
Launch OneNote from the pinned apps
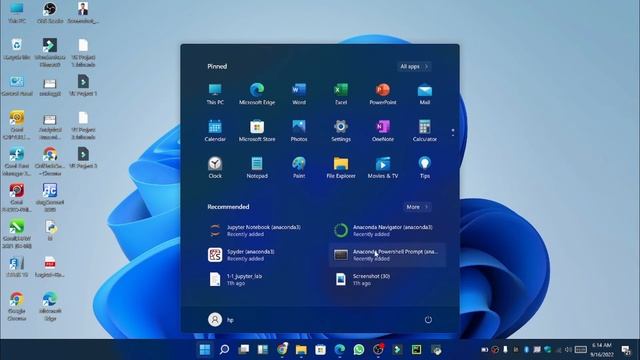point(383,131)
